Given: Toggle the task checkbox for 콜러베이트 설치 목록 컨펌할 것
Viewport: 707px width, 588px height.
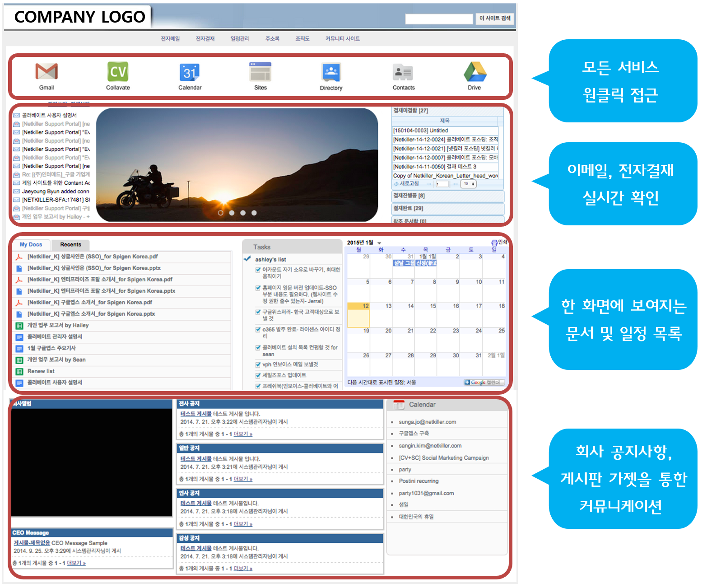Looking at the screenshot, I should (x=258, y=347).
